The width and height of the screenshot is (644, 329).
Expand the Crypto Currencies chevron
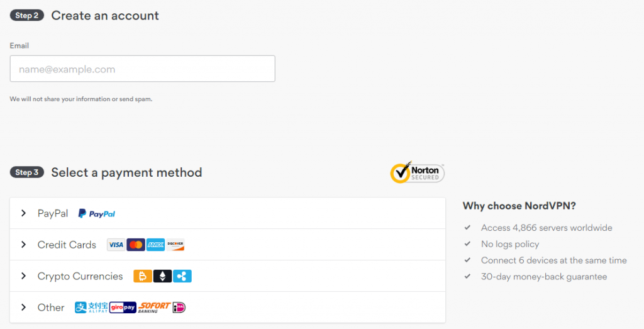click(x=23, y=276)
